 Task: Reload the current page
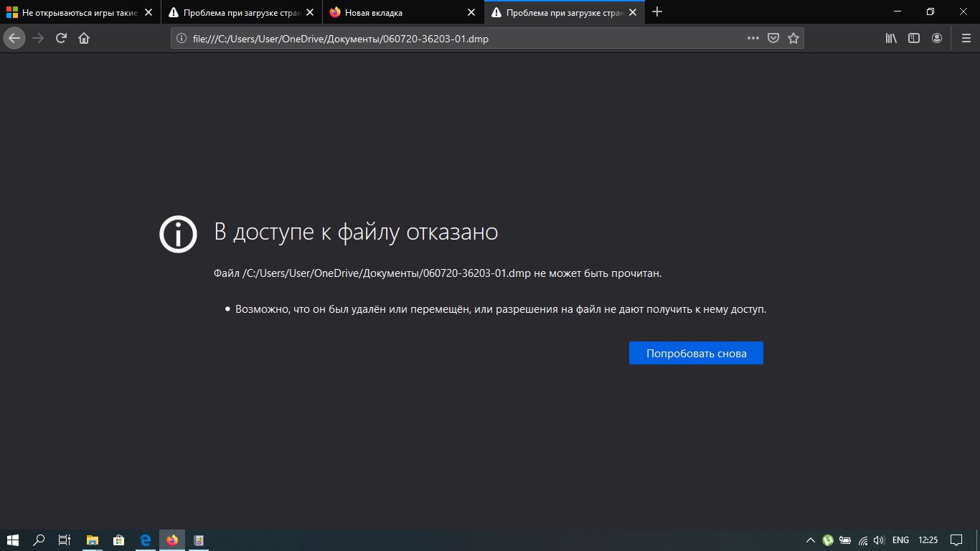tap(61, 38)
